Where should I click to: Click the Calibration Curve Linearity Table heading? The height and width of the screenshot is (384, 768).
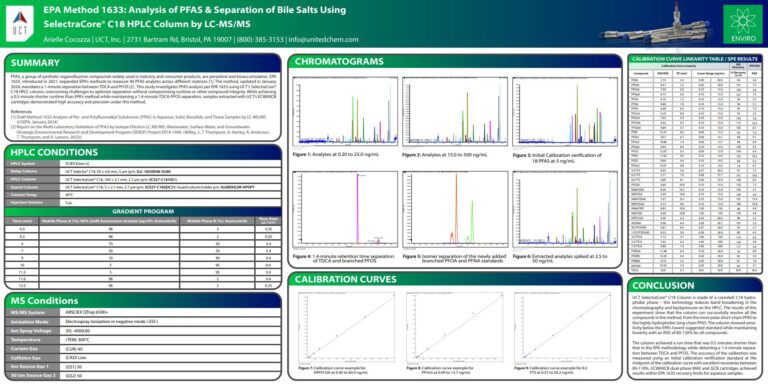[695, 58]
